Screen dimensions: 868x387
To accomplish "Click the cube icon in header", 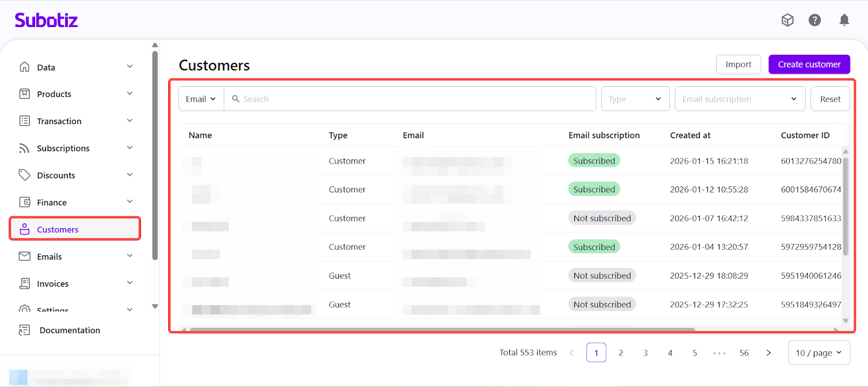I will [787, 20].
